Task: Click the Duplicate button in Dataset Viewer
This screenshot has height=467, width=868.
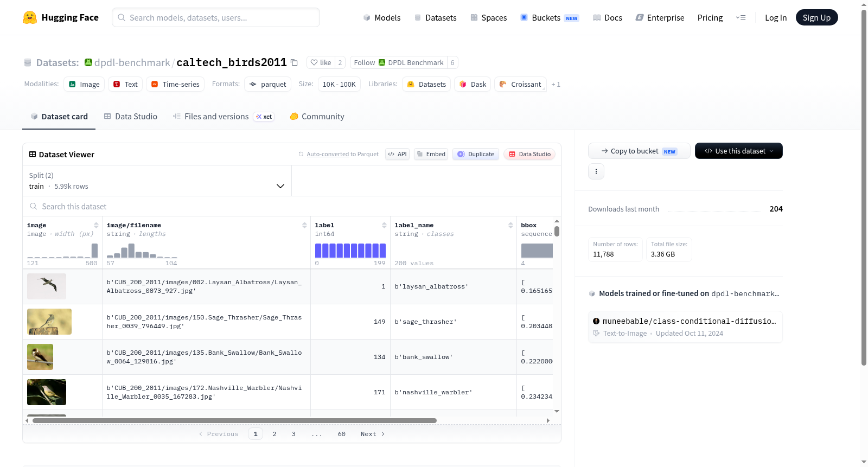Action: pos(476,154)
